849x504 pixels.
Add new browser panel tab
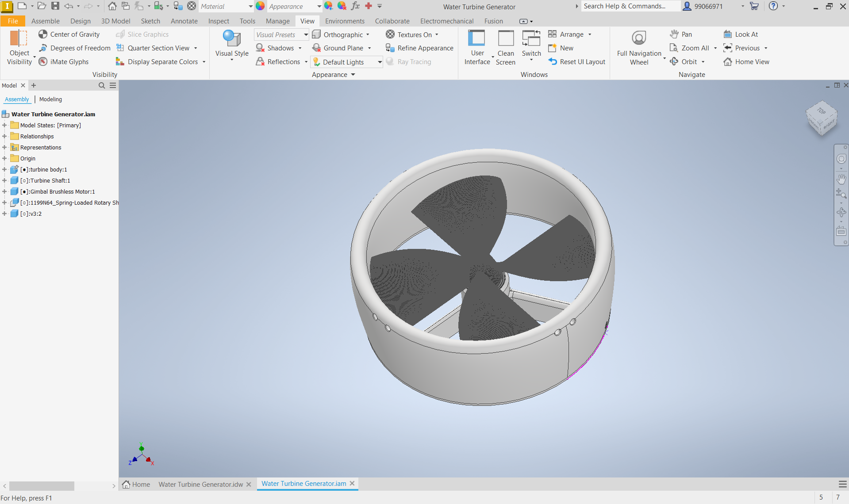click(x=34, y=85)
